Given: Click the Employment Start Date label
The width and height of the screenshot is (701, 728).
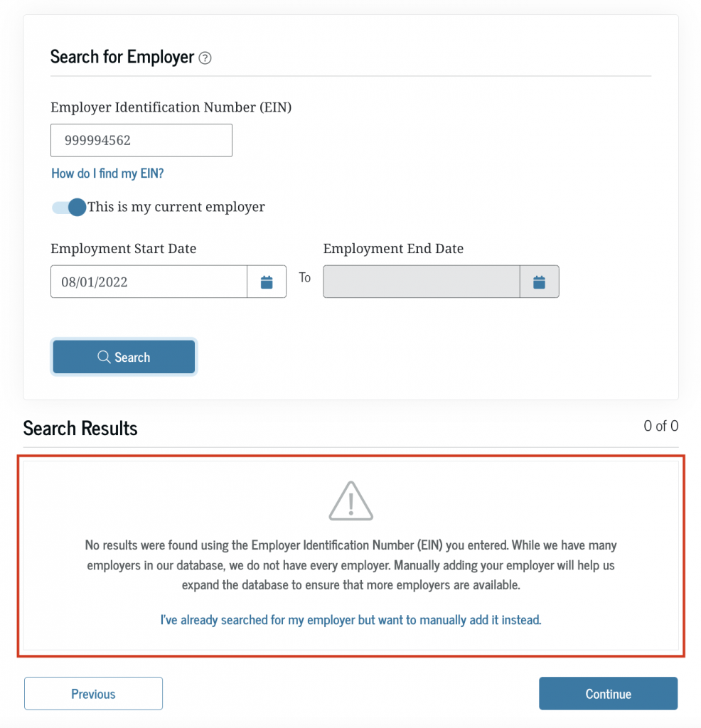Looking at the screenshot, I should click(x=123, y=249).
